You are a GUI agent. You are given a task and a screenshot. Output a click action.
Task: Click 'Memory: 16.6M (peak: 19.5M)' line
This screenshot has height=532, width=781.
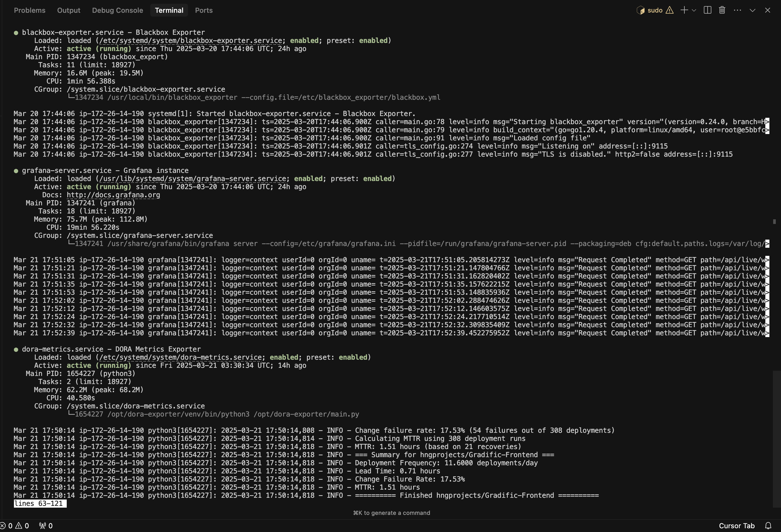(89, 73)
